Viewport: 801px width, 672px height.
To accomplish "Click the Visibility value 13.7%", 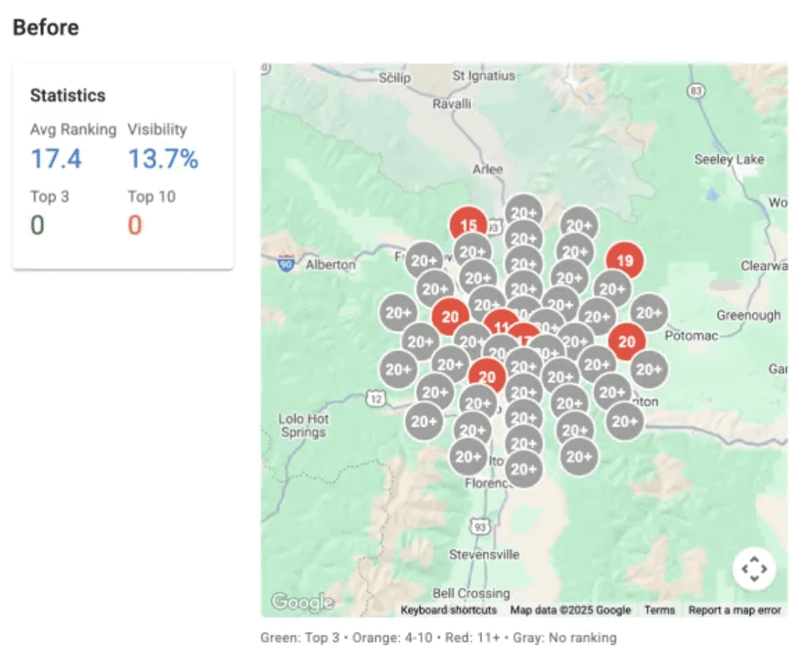I will 163,158.
